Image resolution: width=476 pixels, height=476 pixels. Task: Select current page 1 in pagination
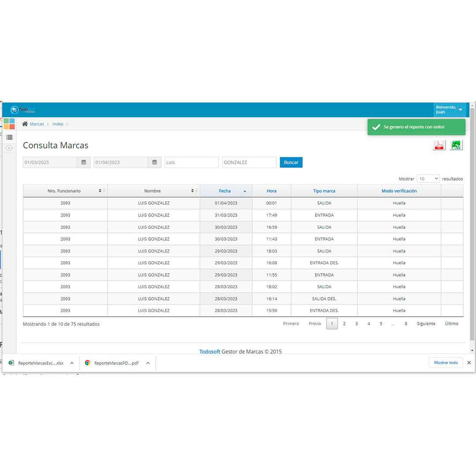(x=332, y=324)
